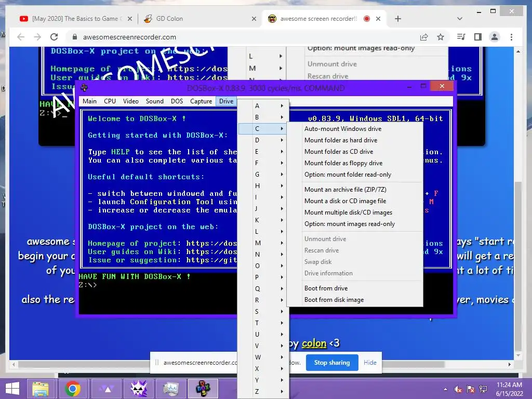The width and height of the screenshot is (532, 399).
Task: Click the Chrome back arrow icon
Action: 21,37
